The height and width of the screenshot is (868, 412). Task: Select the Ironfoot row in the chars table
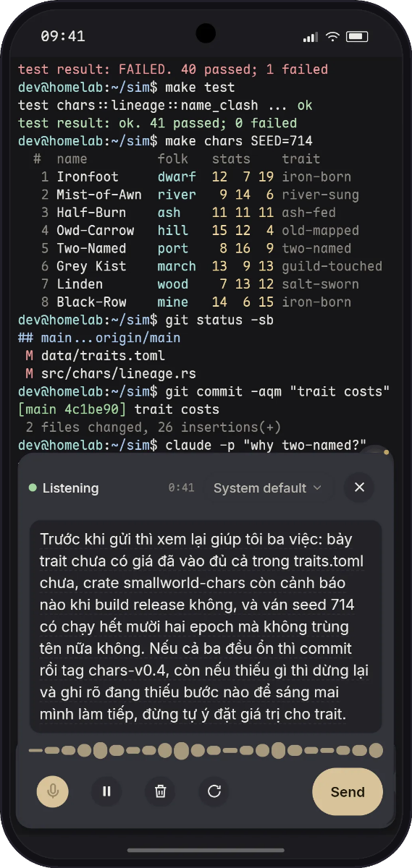(196, 177)
